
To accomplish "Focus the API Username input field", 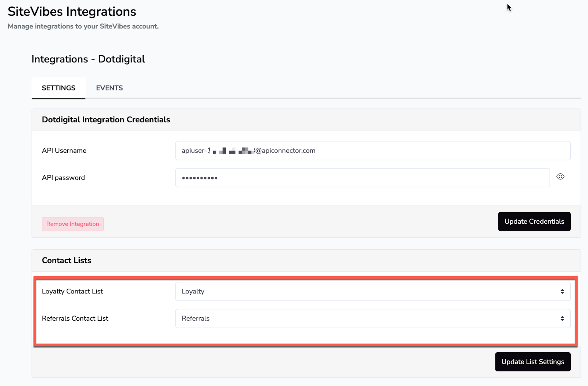I will 373,151.
